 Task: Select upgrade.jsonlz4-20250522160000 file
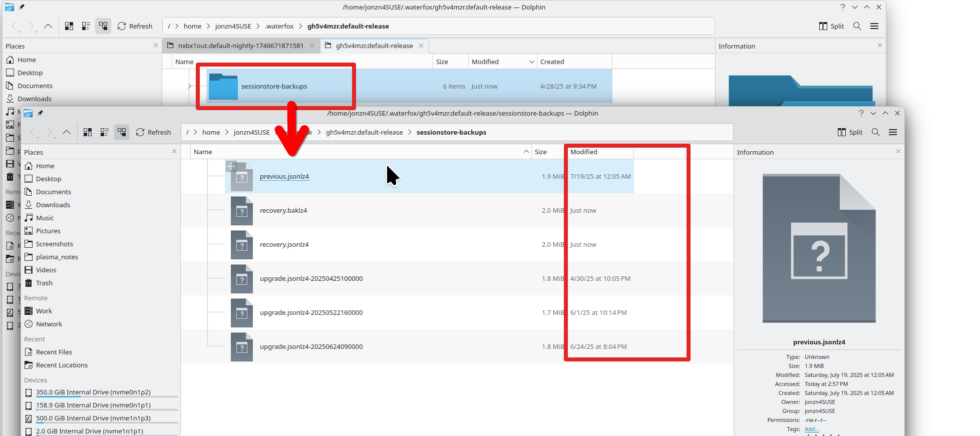(311, 312)
